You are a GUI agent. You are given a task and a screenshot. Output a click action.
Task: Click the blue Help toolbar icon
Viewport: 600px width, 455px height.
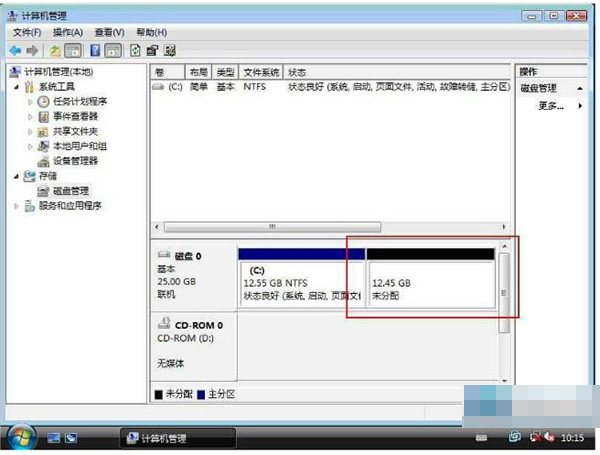click(x=96, y=50)
